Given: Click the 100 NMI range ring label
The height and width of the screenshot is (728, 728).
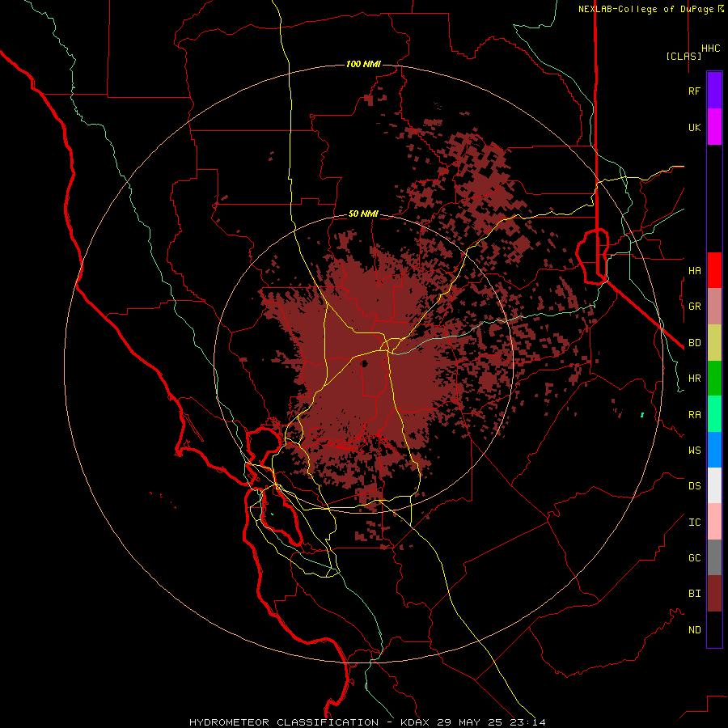Looking at the screenshot, I should coord(363,64).
